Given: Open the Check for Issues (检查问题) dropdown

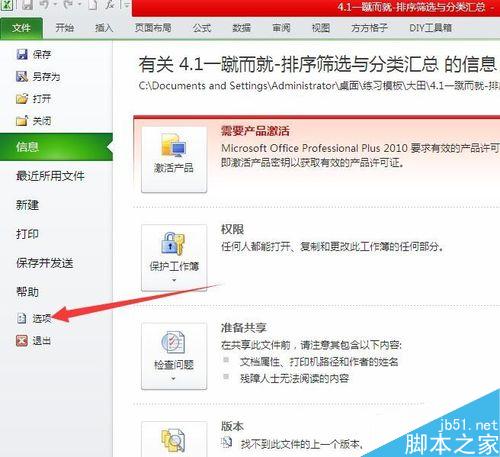Looking at the screenshot, I should tap(174, 356).
